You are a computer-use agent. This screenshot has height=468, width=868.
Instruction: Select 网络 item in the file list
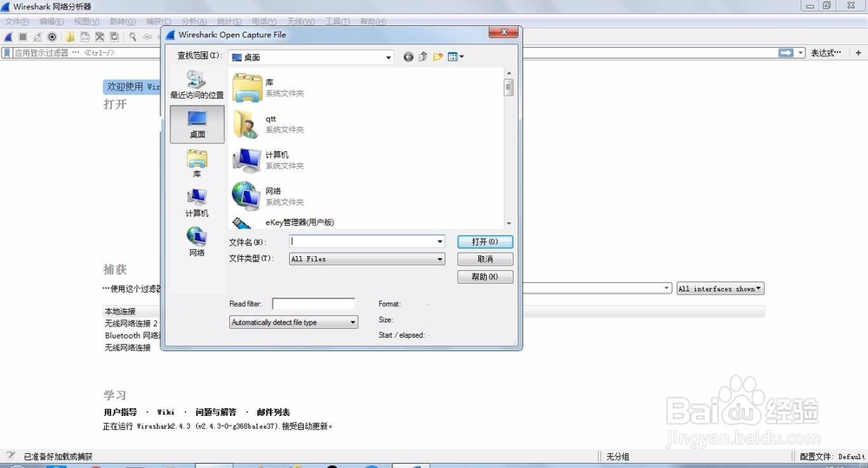pyautogui.click(x=268, y=196)
